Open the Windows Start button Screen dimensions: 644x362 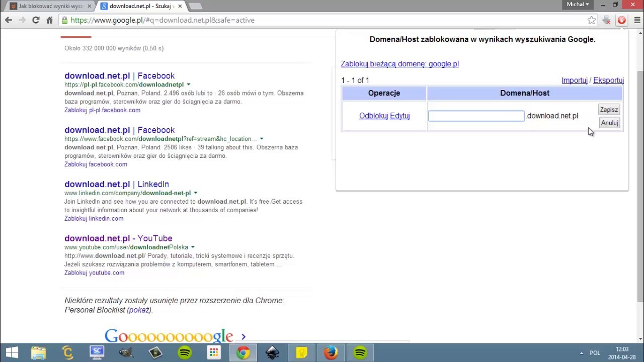[x=12, y=352]
